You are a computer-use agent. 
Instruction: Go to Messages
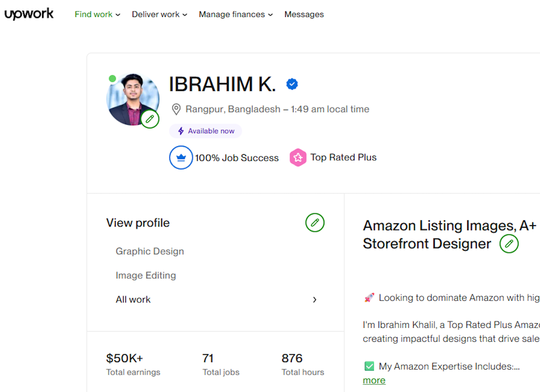(304, 14)
